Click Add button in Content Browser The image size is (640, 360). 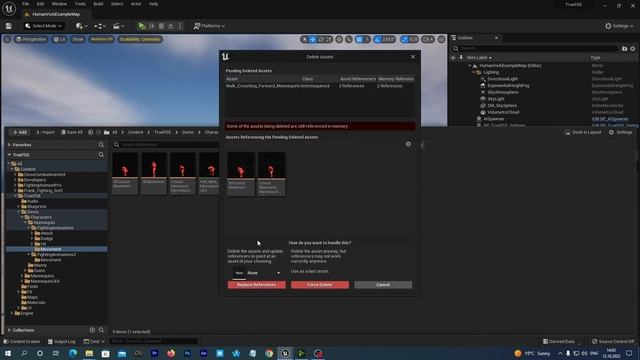tap(19, 132)
